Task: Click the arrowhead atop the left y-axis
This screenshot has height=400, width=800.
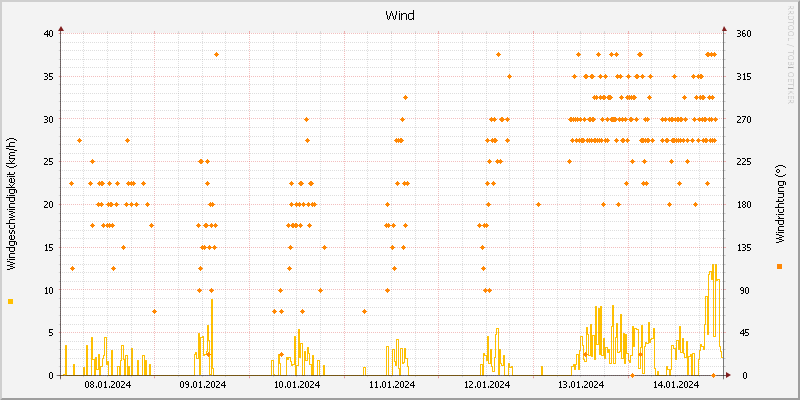Action: 61,29
